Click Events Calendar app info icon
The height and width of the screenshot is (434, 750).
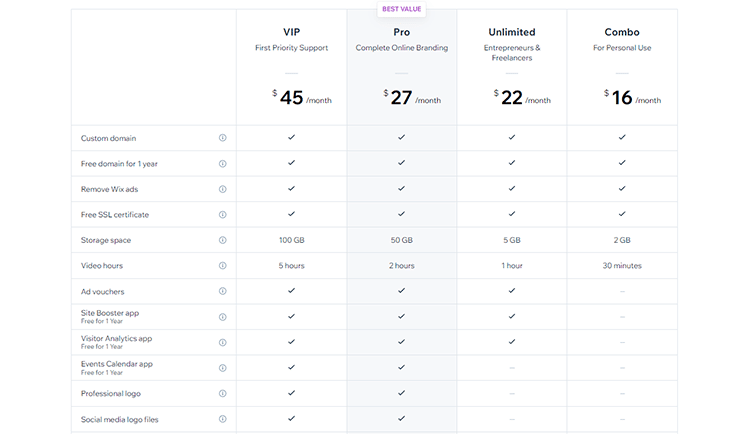click(222, 368)
